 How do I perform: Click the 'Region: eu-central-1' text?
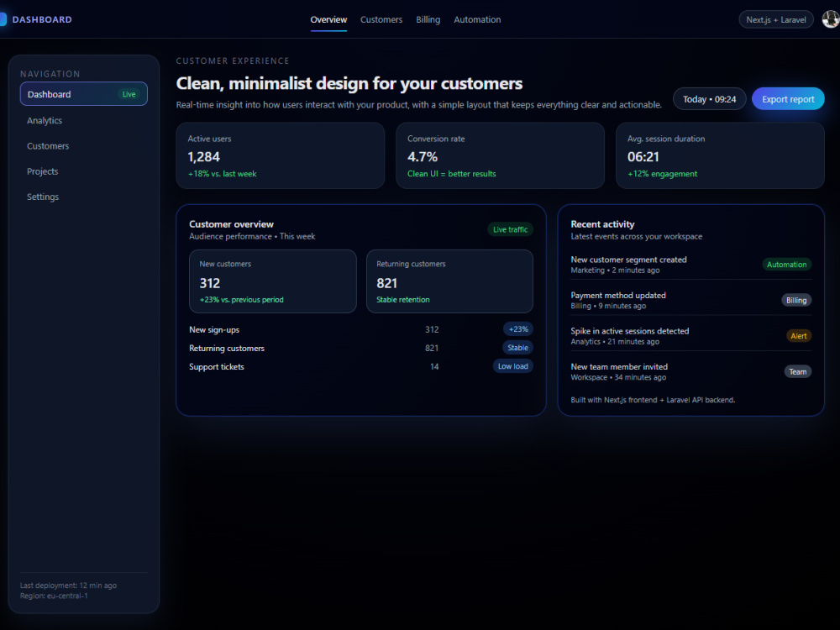pos(54,596)
